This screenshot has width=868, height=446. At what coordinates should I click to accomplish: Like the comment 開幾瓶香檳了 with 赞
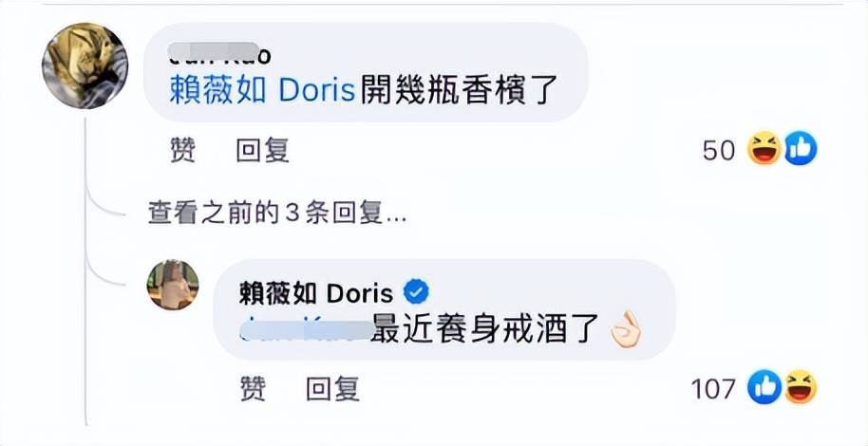point(182,150)
